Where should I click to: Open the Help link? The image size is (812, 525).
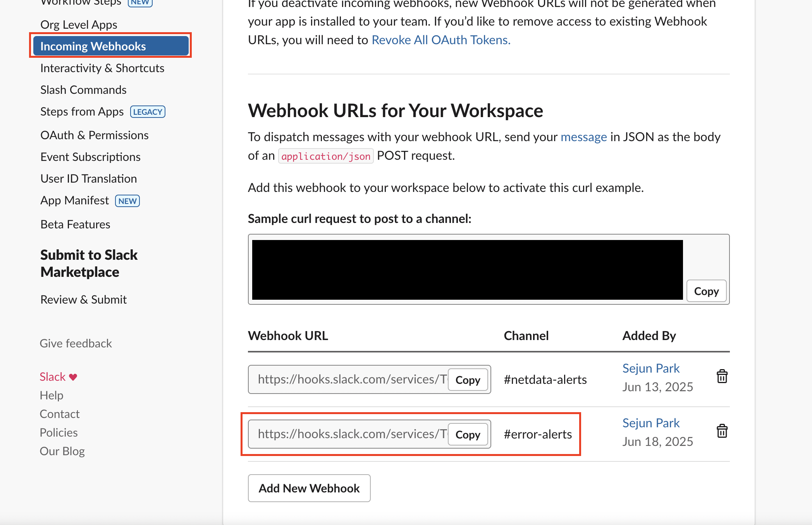[51, 395]
